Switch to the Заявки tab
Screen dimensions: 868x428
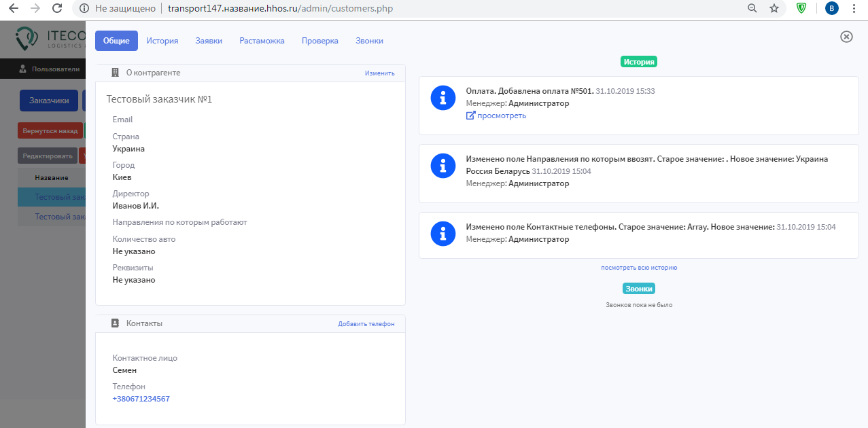209,41
